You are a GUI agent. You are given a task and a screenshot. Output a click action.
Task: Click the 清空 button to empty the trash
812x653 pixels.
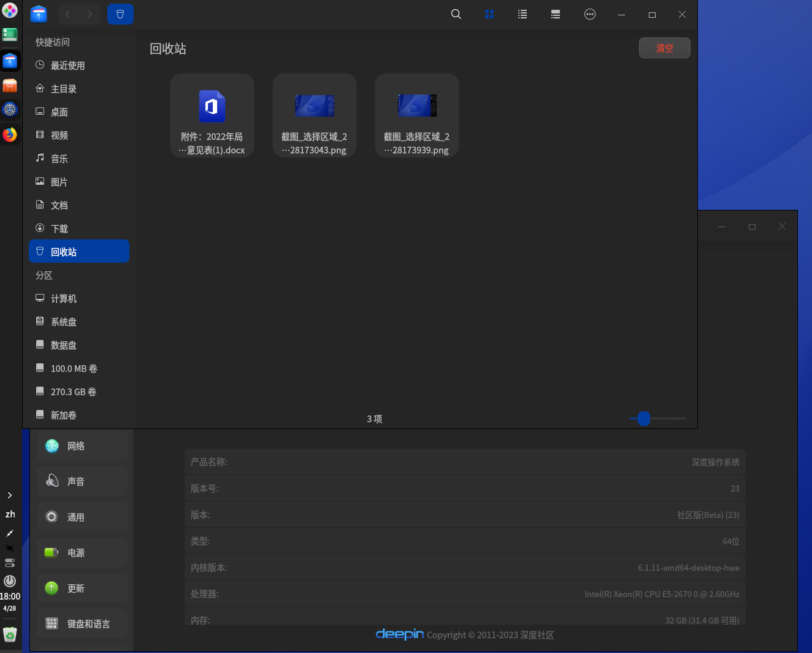click(x=664, y=48)
